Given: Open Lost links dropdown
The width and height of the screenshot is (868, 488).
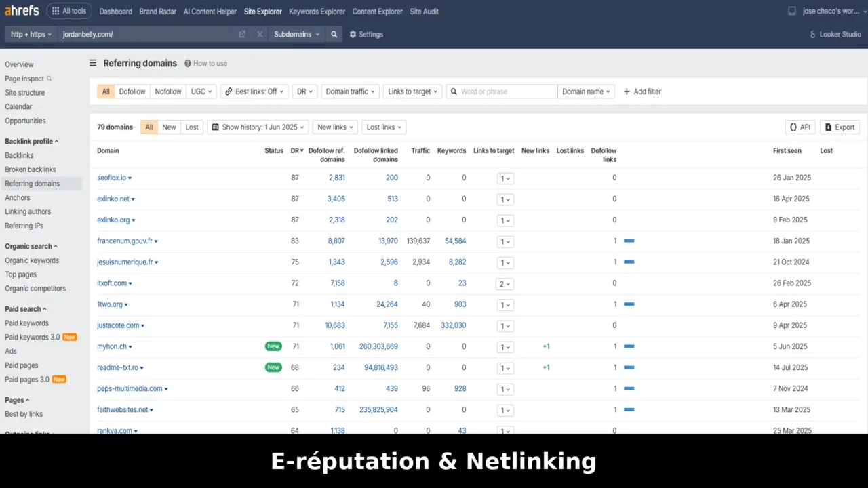Looking at the screenshot, I should coord(384,127).
